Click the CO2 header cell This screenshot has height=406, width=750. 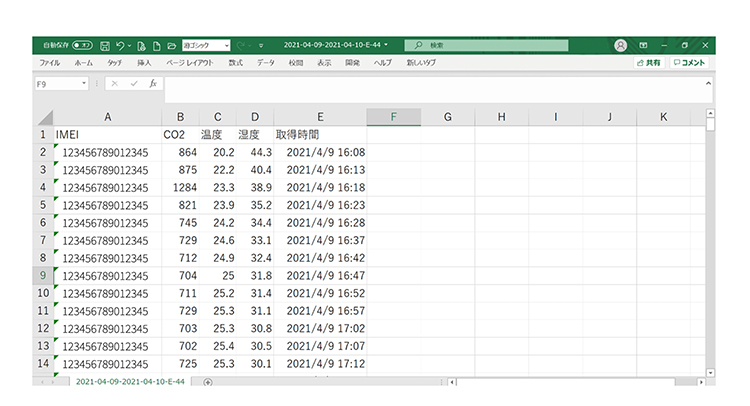coord(180,135)
